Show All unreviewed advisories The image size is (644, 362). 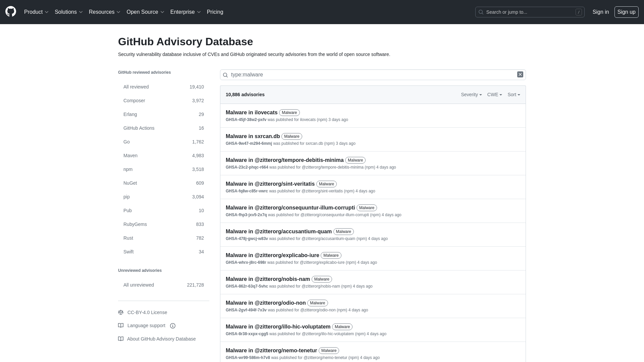[164, 285]
